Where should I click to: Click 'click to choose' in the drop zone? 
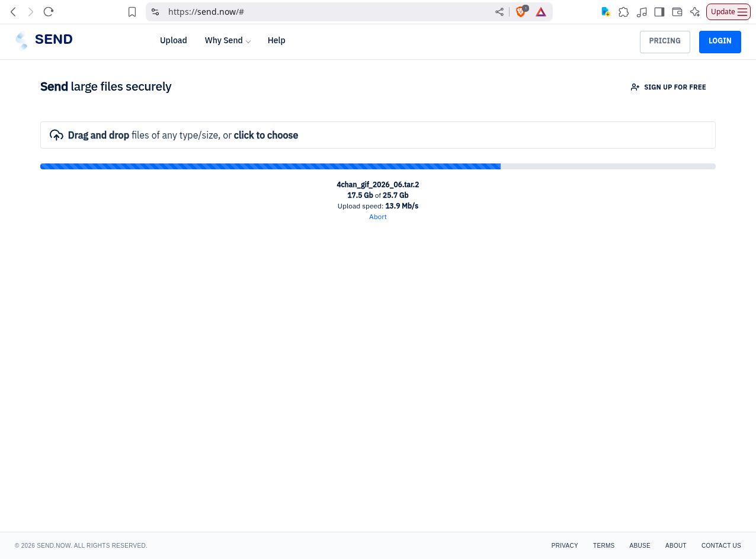pyautogui.click(x=266, y=135)
